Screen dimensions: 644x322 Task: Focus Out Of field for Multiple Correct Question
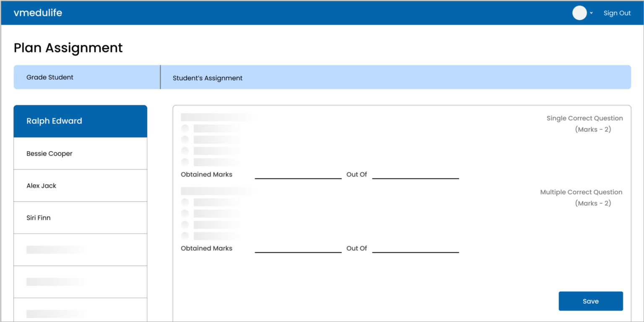pyautogui.click(x=415, y=248)
